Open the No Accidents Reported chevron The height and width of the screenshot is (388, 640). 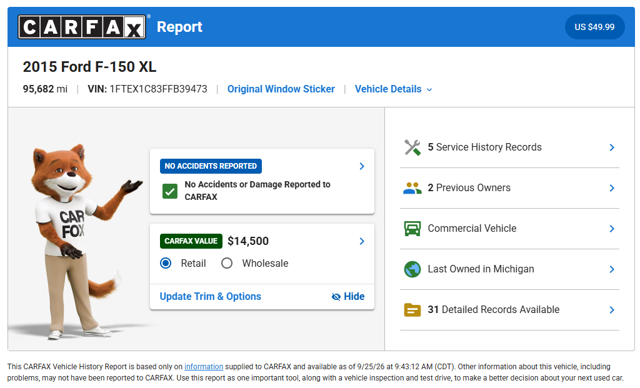(362, 166)
